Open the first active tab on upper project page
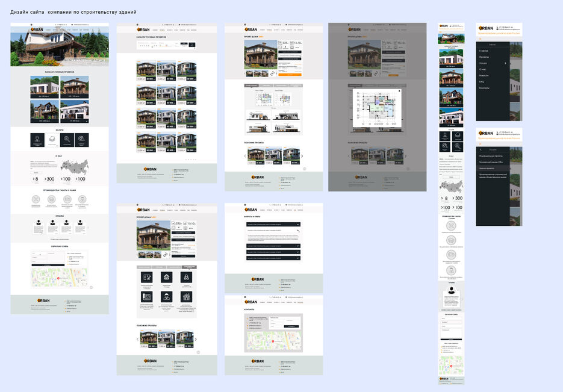563x392 pixels. (x=251, y=86)
